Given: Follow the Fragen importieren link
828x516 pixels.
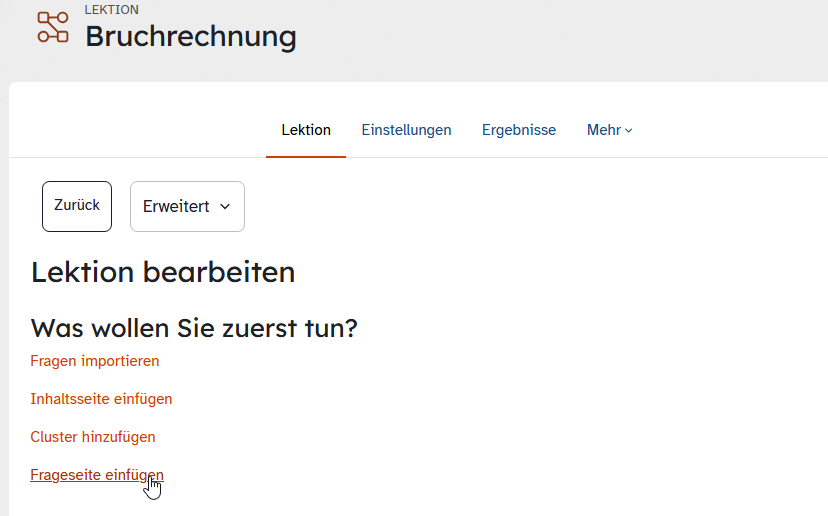Looking at the screenshot, I should coord(95,361).
